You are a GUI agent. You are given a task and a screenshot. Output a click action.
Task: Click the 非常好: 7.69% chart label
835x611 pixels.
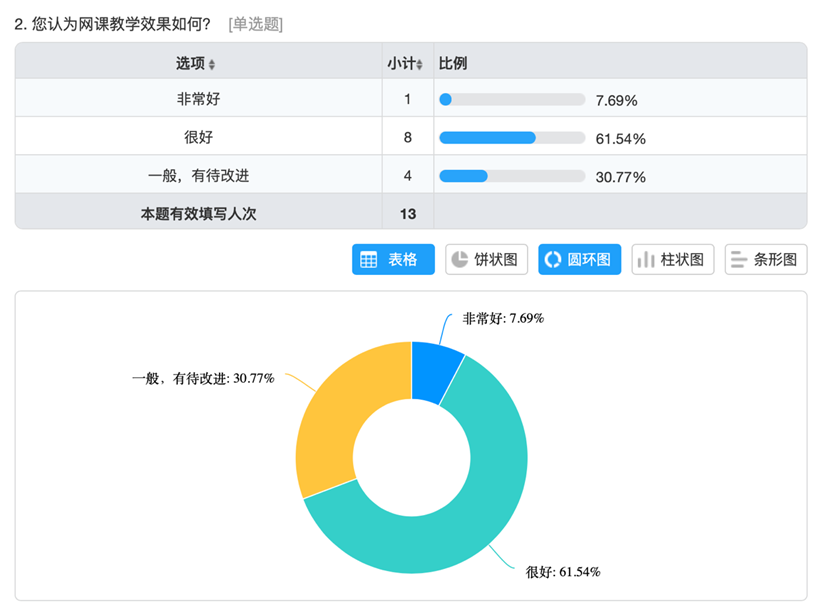(502, 318)
